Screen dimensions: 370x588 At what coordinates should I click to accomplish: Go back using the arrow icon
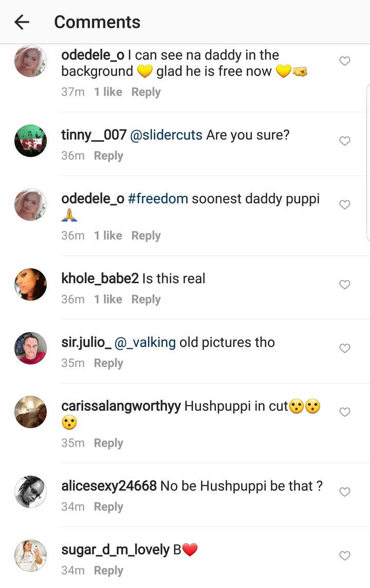tap(22, 22)
